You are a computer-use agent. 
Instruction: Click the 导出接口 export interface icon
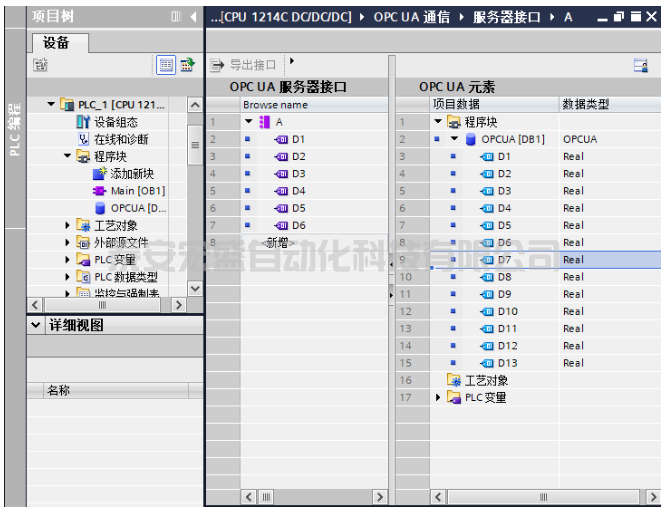coord(218,65)
